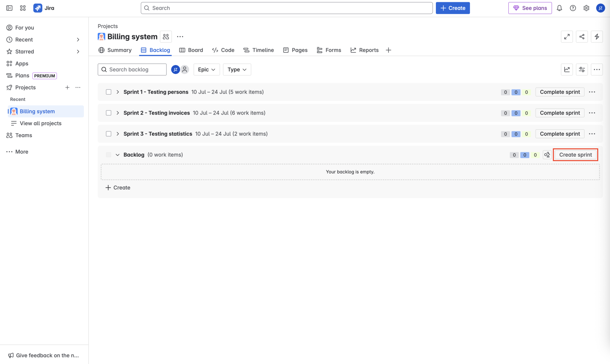
Task: Collapse the Backlog section chevron
Action: coord(118,155)
